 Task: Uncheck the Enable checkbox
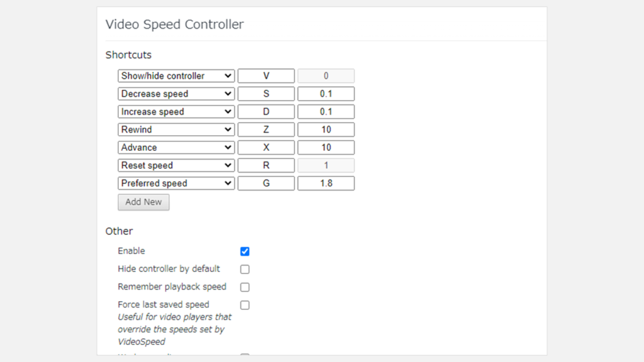pos(245,251)
